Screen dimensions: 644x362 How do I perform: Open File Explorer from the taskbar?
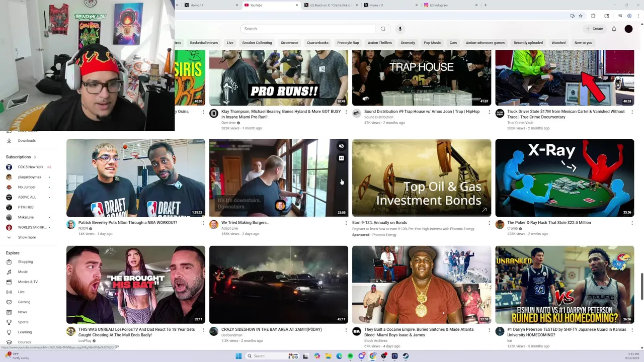tap(328, 356)
